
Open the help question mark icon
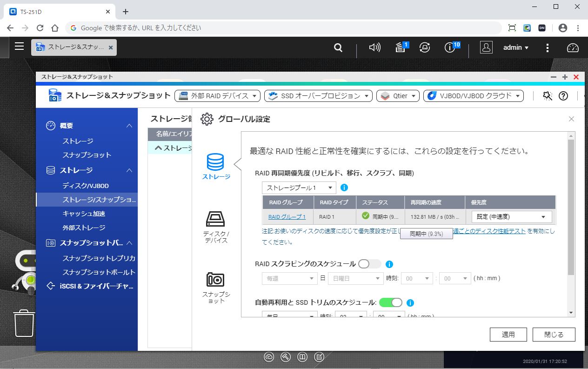click(x=563, y=96)
